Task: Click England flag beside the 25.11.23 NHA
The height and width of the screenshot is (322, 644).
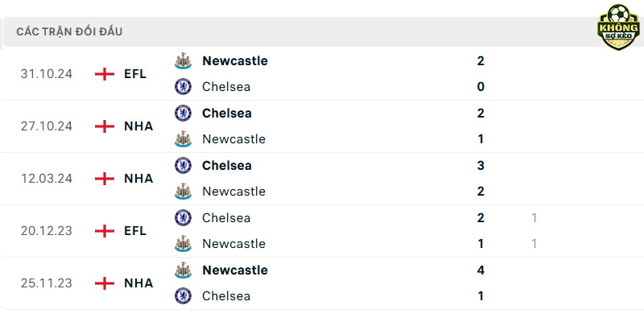Action: click(105, 283)
